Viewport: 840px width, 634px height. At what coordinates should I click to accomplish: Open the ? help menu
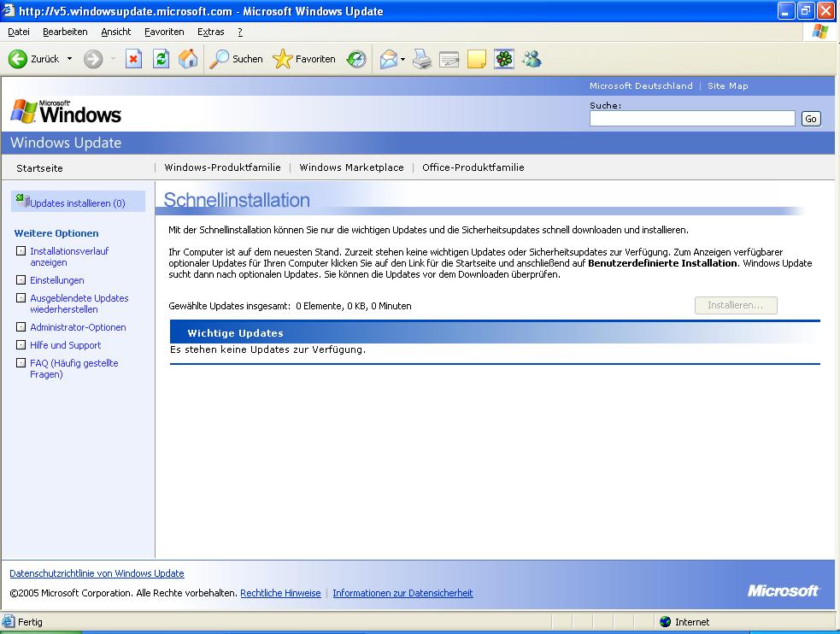tap(240, 32)
